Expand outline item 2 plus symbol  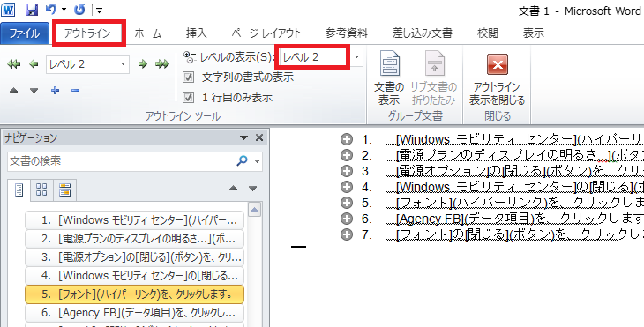(x=347, y=155)
